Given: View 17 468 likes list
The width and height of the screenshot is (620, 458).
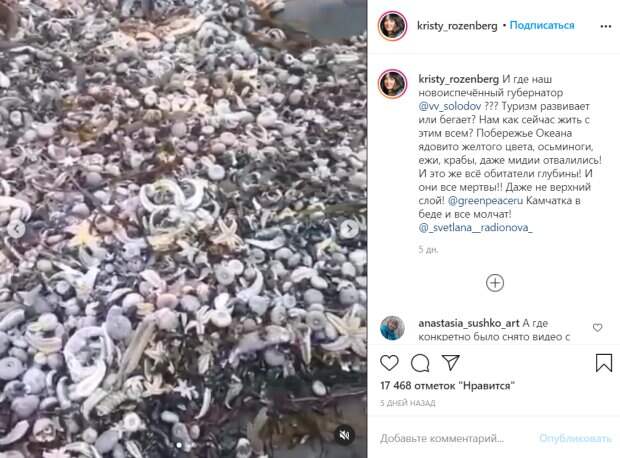Looking at the screenshot, I should click(447, 385).
